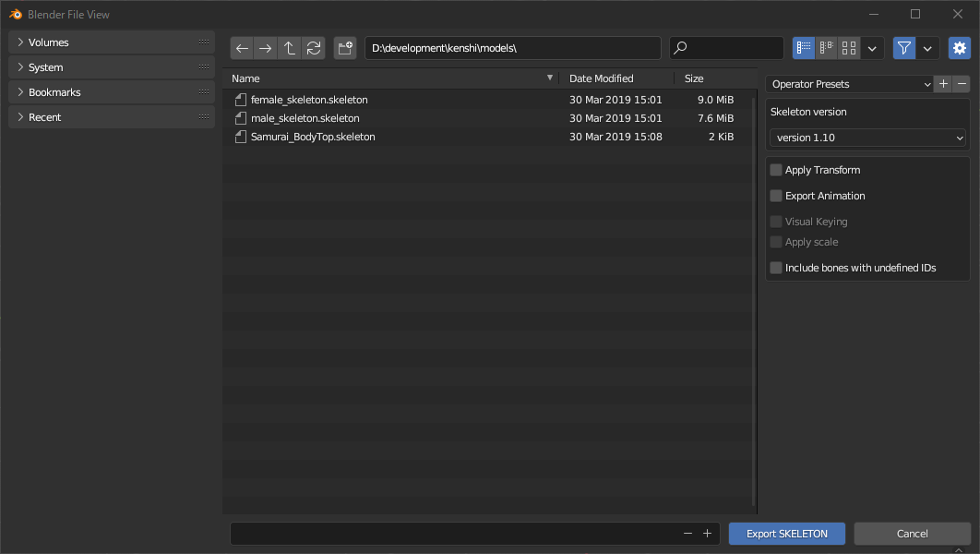Click the 9.0 MiB size value
The image size is (980, 554).
click(716, 100)
